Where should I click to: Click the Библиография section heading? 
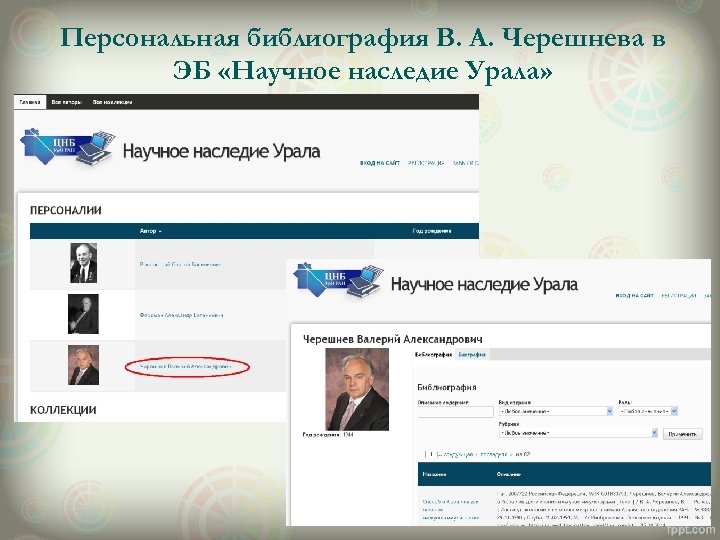(x=447, y=387)
